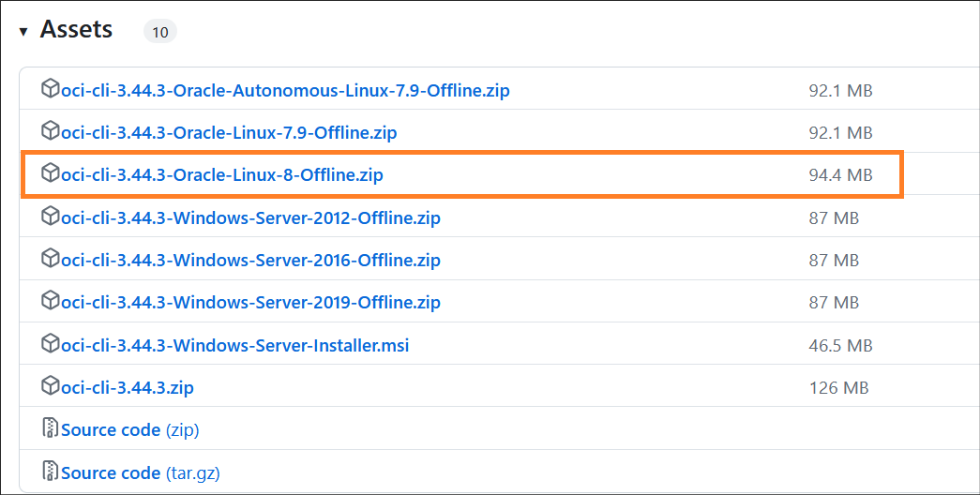The image size is (980, 495).
Task: Click the Assets count badge showing 10
Action: click(x=160, y=31)
